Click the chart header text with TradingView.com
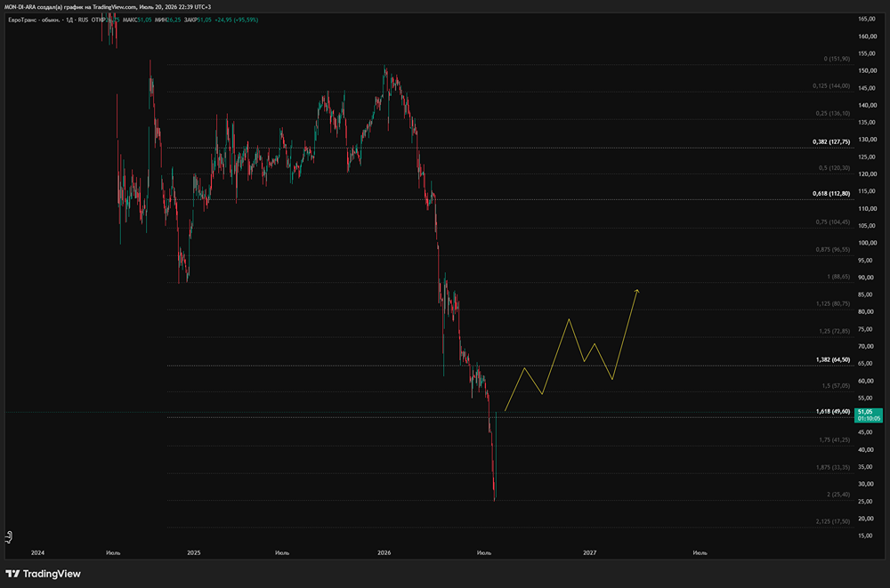This screenshot has height=588, width=890. 108,7
